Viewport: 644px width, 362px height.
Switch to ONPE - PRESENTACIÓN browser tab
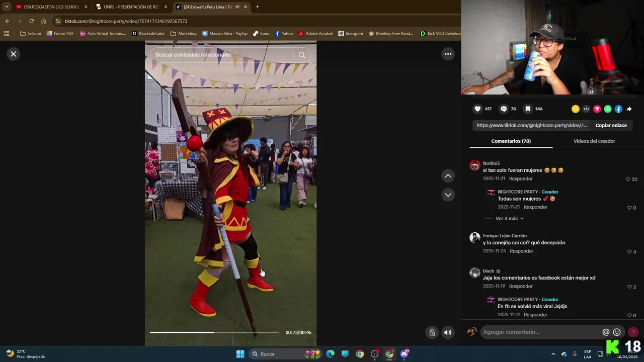pos(131,7)
